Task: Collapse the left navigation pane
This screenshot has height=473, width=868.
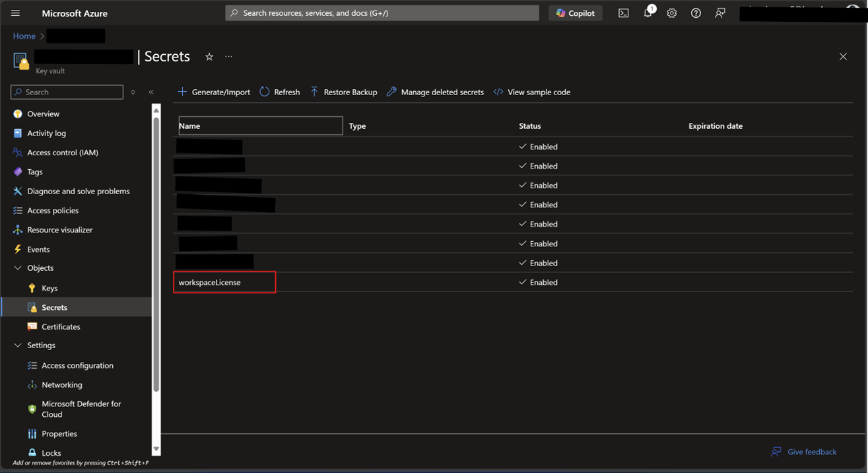Action: tap(151, 92)
